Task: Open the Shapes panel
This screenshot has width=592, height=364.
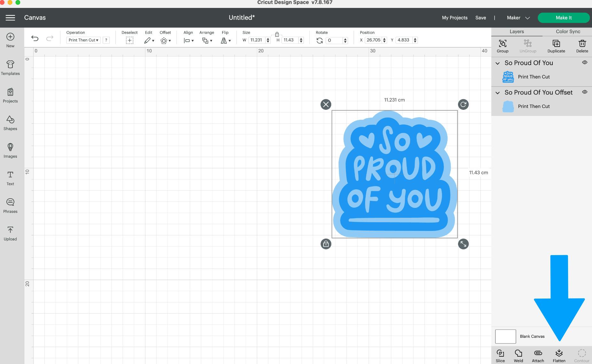Action: pyautogui.click(x=10, y=123)
